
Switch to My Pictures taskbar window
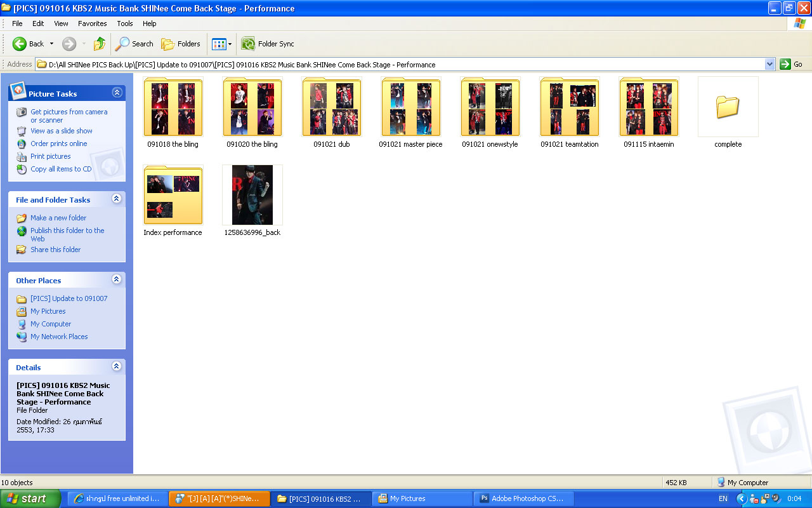point(422,498)
